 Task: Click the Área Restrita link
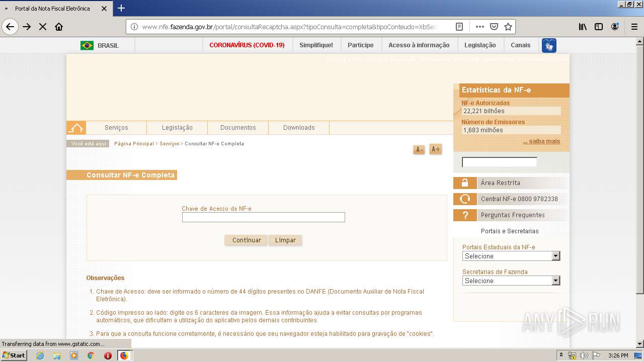pyautogui.click(x=501, y=183)
